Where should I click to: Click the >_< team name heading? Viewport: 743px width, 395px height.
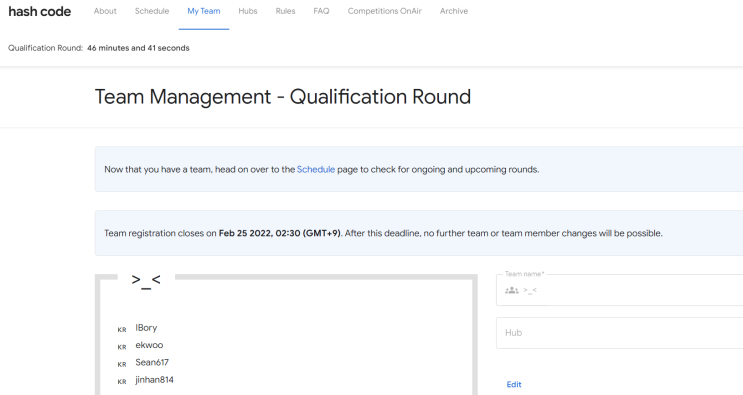click(x=146, y=280)
